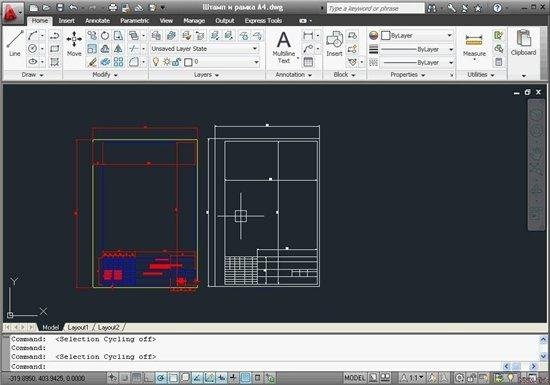Click the object color ByLayer swatch
This screenshot has height=385, width=550.
pyautogui.click(x=385, y=35)
